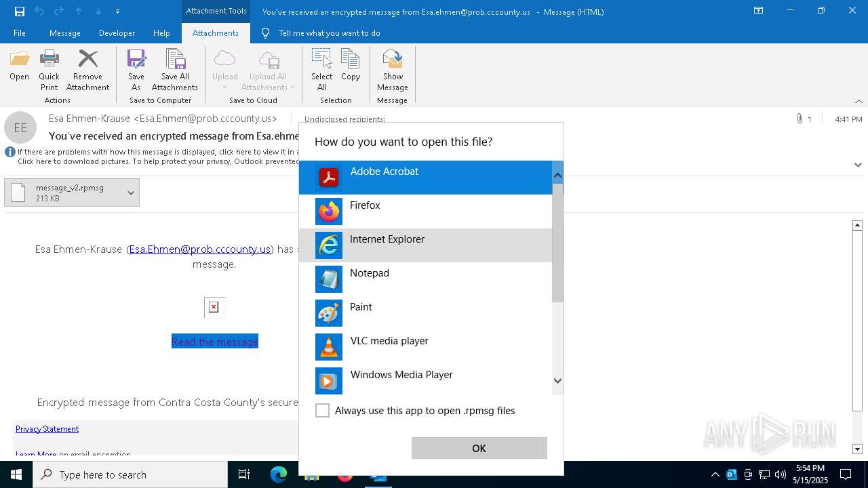Open Task View on taskbar
Image resolution: width=868 pixels, height=488 pixels.
pyautogui.click(x=244, y=474)
